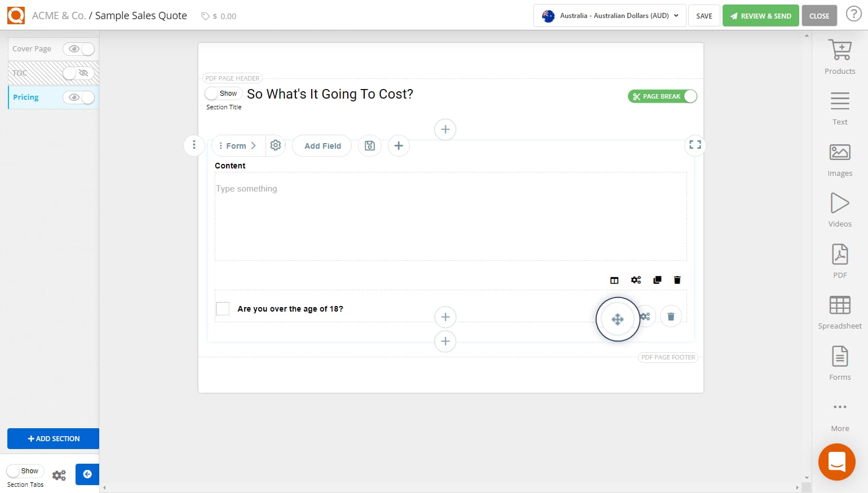The image size is (868, 493).
Task: Switch to the Pricing section
Action: [25, 97]
